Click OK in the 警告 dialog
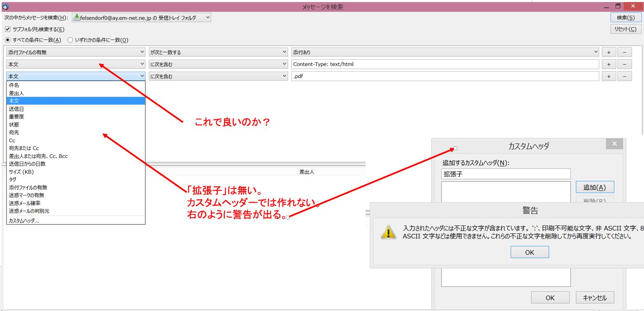 [529, 252]
